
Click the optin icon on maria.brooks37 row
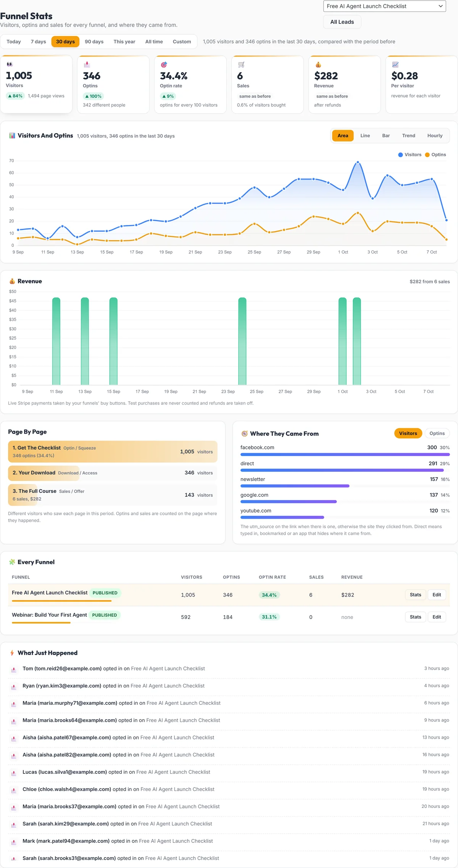click(14, 807)
